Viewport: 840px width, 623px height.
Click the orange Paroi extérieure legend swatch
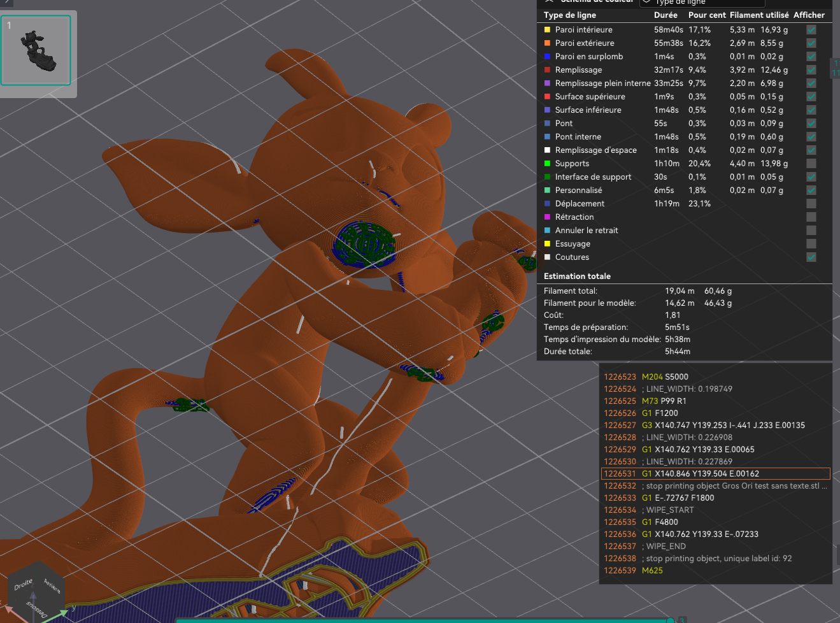547,43
